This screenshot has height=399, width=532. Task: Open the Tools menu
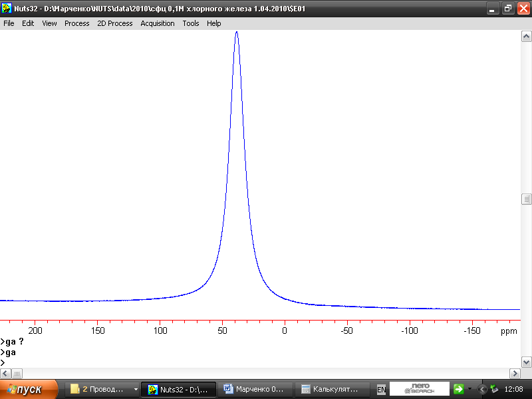(191, 23)
